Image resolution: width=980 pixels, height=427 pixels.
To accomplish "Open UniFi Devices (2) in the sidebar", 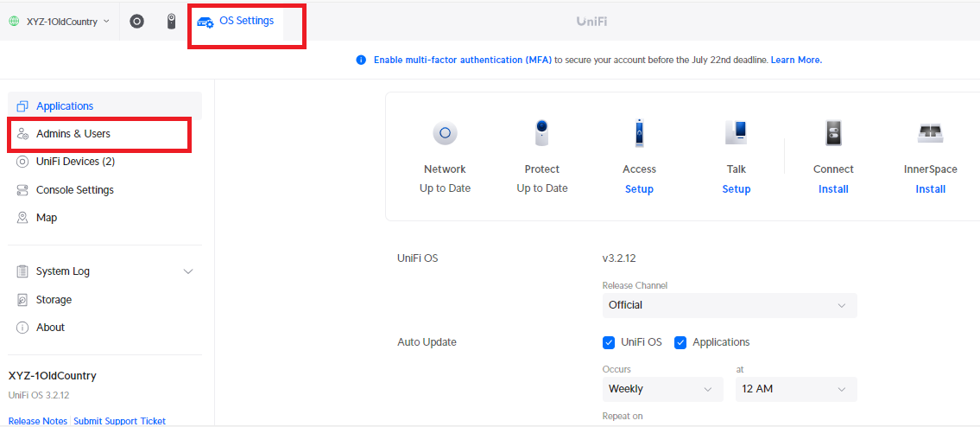I will pos(105,162).
